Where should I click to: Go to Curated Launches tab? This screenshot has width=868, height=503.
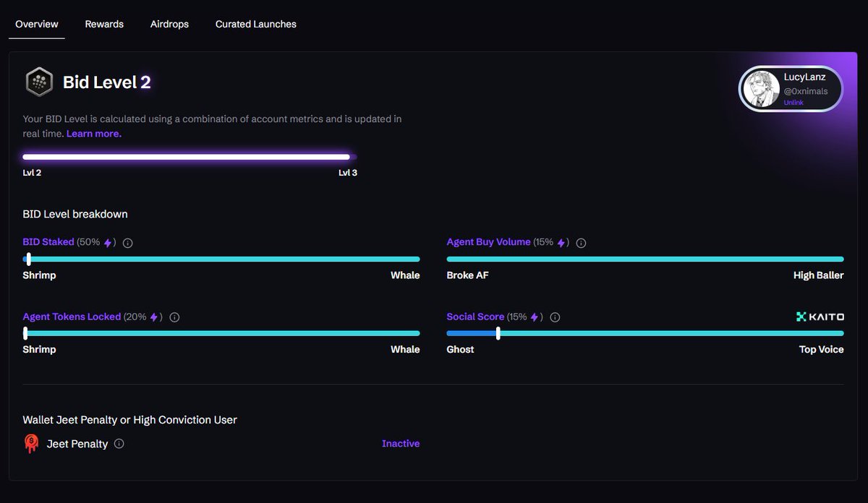click(x=256, y=24)
